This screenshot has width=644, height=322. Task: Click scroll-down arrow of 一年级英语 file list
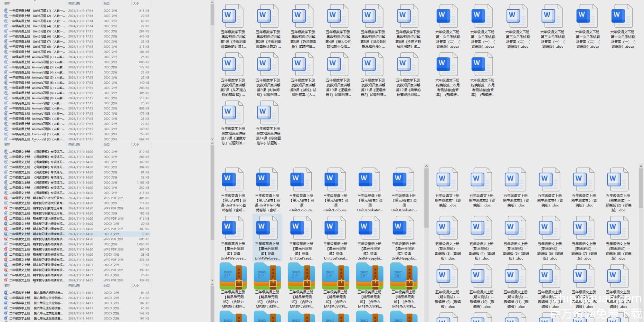[212, 139]
